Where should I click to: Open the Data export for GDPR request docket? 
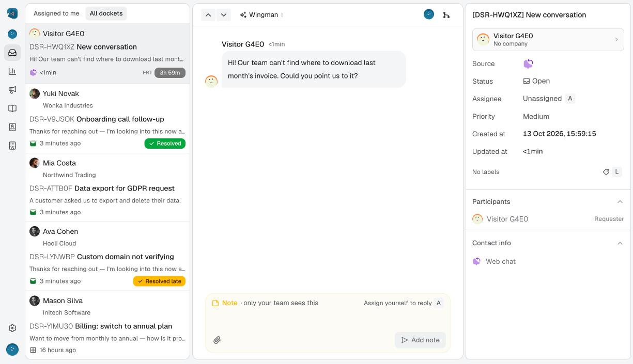pos(107,187)
